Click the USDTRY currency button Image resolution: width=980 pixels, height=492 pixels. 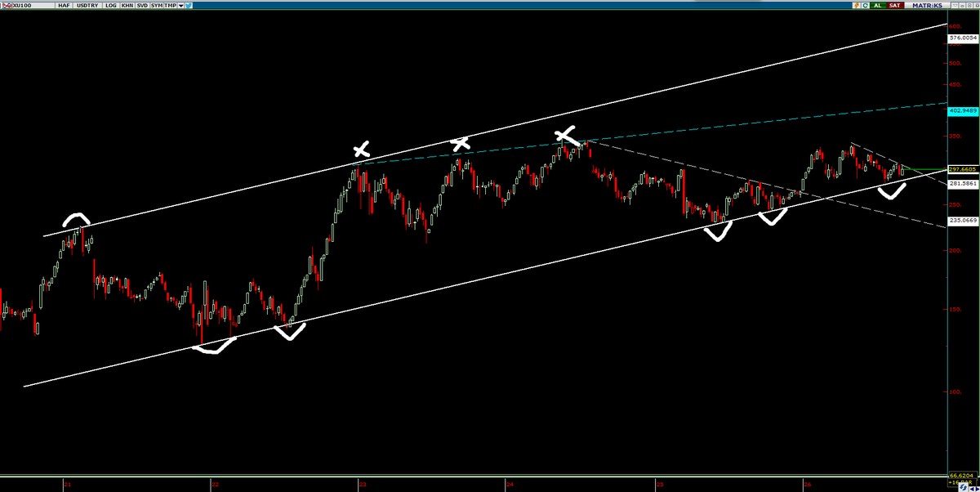87,6
